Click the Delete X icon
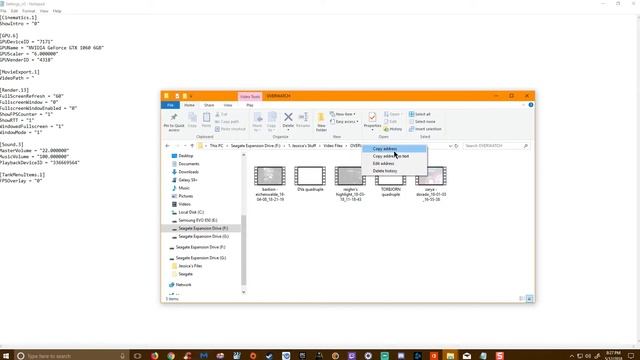 pyautogui.click(x=288, y=117)
